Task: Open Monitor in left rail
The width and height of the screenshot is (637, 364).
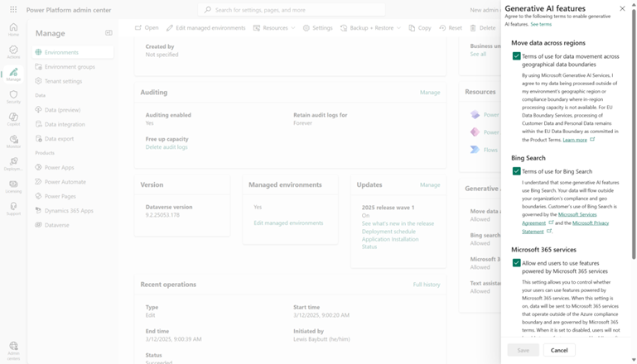Action: 13,141
